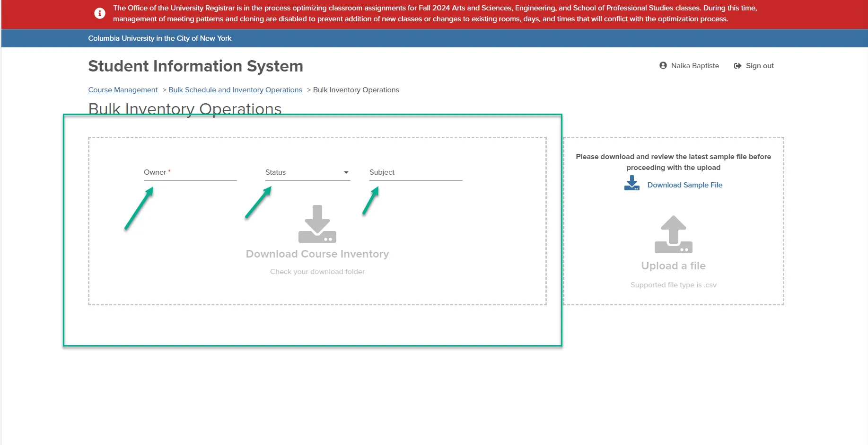868x445 pixels.
Task: Click the Columbia University header text
Action: pyautogui.click(x=160, y=38)
